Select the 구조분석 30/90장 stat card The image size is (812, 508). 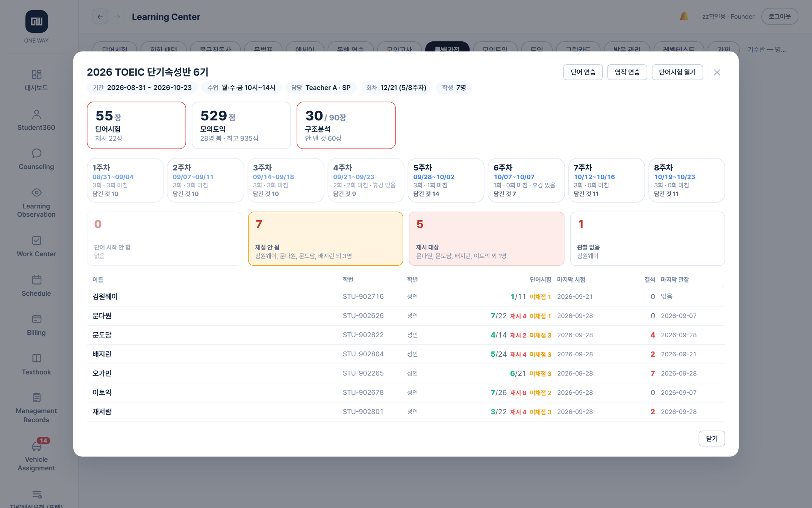(346, 125)
